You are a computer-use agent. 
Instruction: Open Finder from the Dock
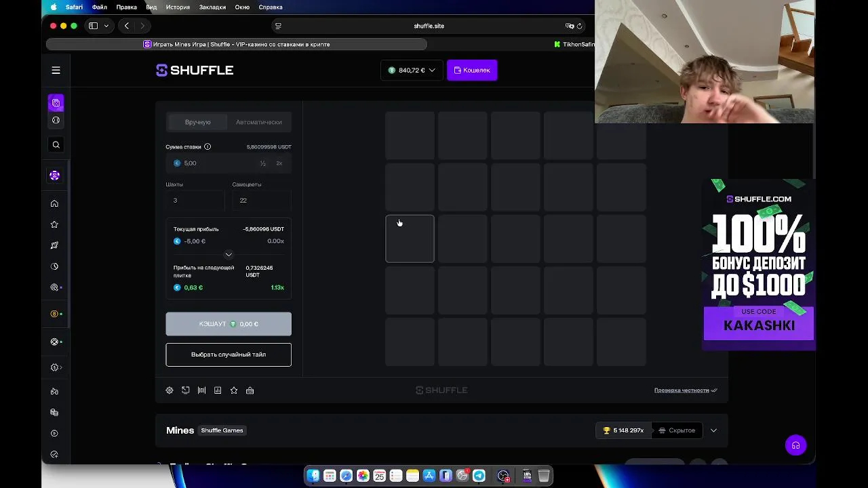coord(313,476)
